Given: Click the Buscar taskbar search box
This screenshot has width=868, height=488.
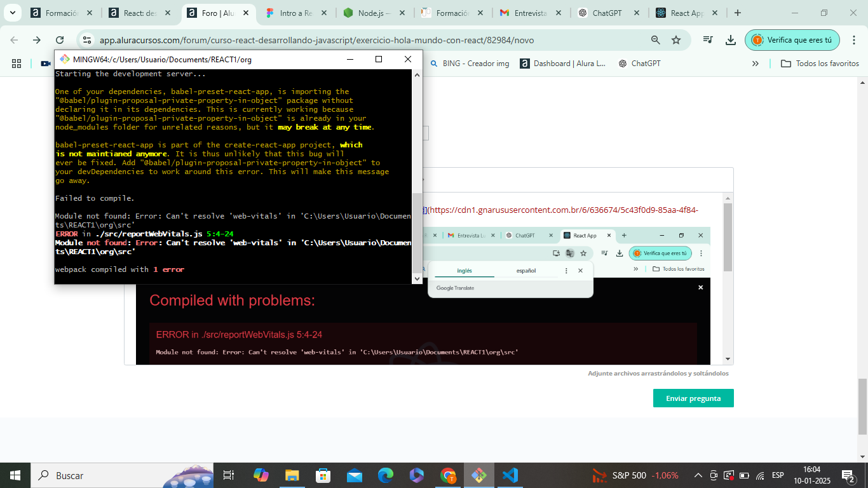Looking at the screenshot, I should pos(121,475).
